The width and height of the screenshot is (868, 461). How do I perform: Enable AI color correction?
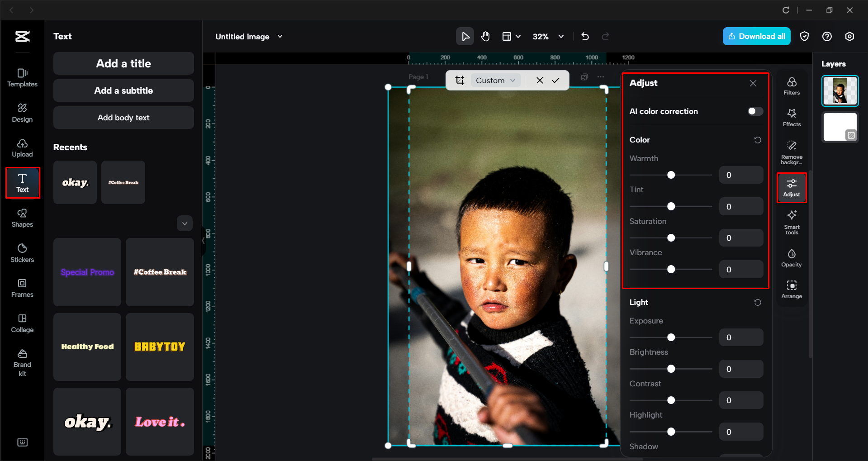pos(754,111)
